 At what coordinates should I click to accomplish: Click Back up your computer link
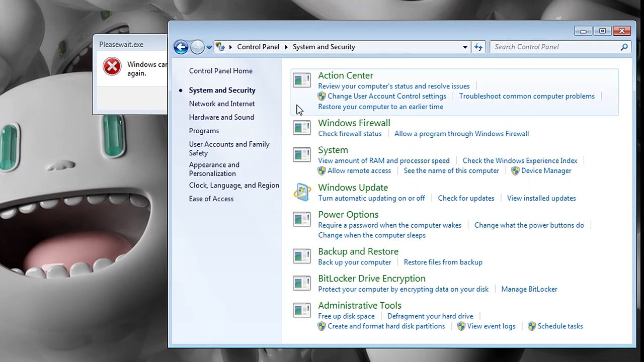pyautogui.click(x=355, y=262)
